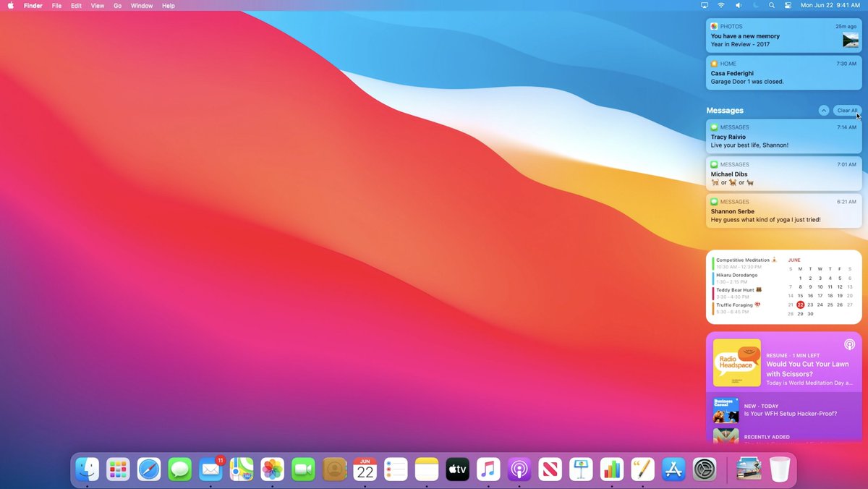Screen dimensions: 868x489
Task: Click the AirPlay display icon in menu bar
Action: point(705,5)
